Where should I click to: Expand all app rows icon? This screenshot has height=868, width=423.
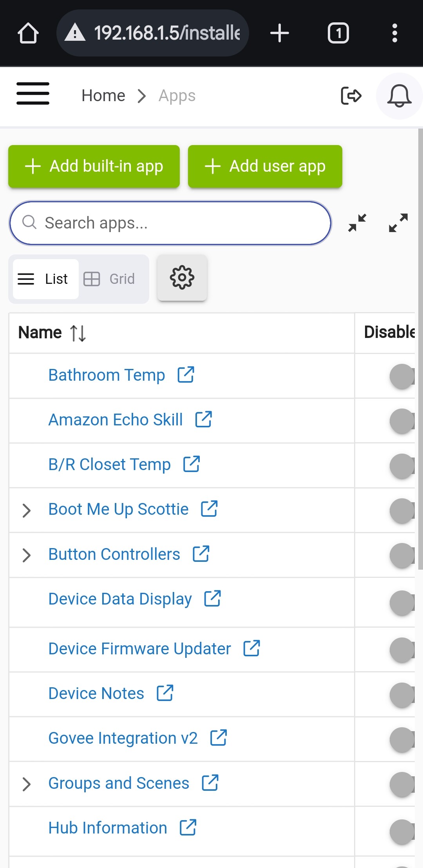(398, 223)
